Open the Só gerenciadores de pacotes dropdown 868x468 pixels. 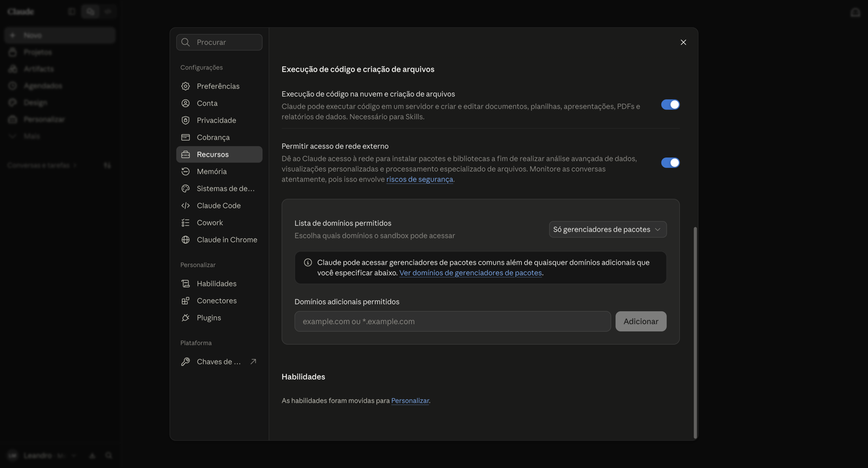click(608, 229)
